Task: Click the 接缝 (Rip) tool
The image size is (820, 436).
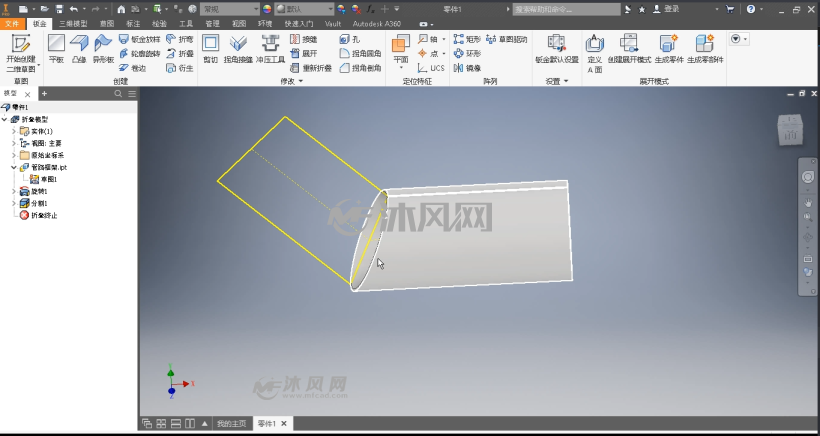Action: point(303,39)
